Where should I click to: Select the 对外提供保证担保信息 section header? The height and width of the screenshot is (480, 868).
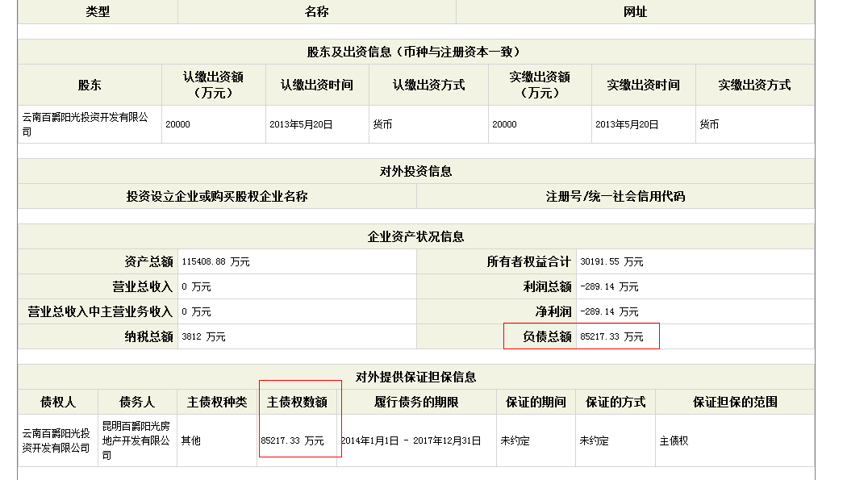(415, 377)
